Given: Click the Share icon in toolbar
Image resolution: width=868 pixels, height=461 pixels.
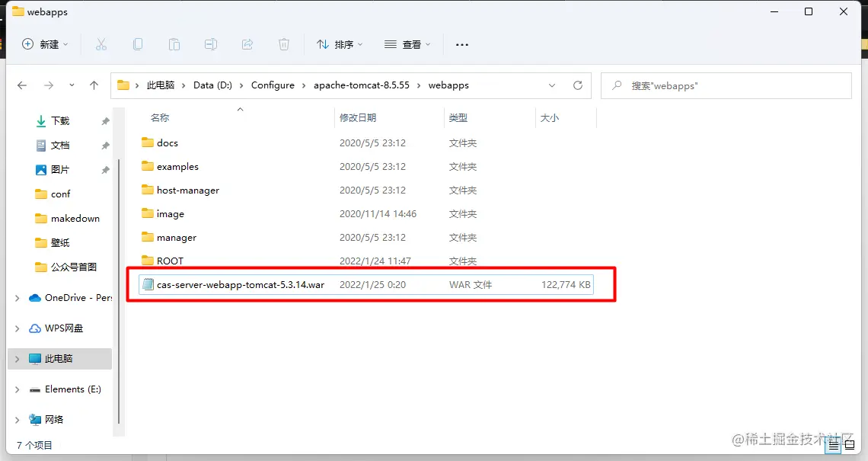Looking at the screenshot, I should 247,44.
